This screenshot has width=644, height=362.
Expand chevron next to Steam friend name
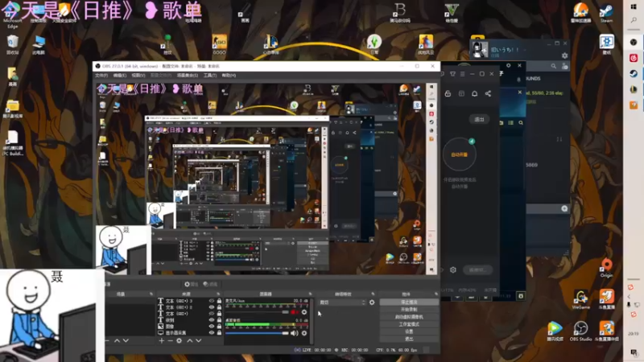pos(525,50)
